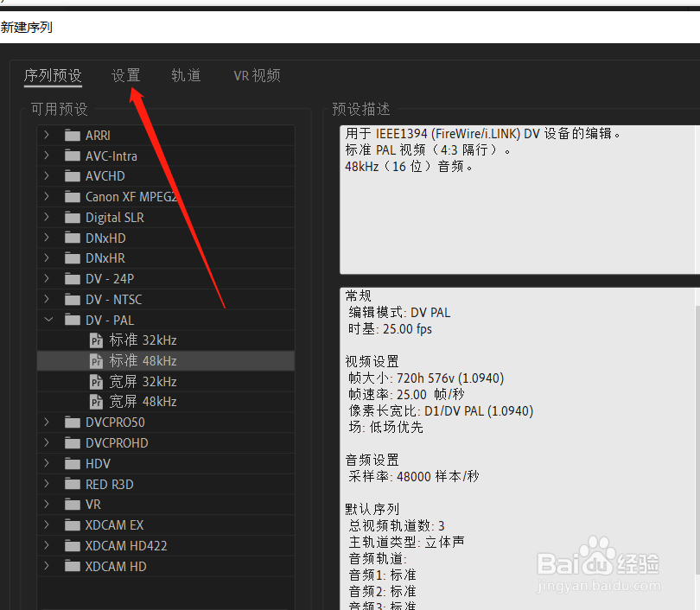This screenshot has width=700, height=610.
Task: Expand the XDCAM HD folder chevron
Action: point(47,566)
